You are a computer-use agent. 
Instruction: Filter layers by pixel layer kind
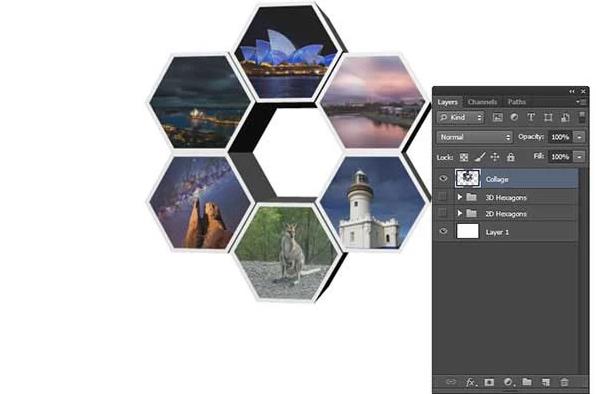[498, 117]
